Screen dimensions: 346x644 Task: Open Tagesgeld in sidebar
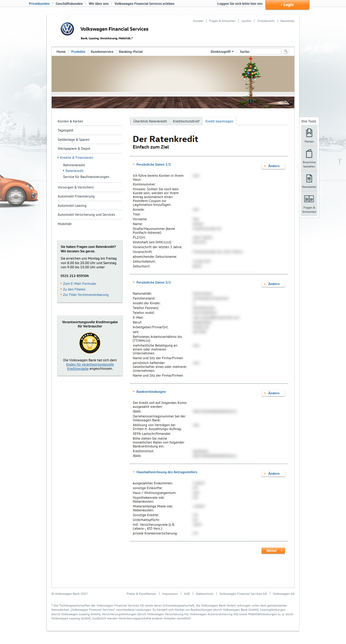pos(65,130)
